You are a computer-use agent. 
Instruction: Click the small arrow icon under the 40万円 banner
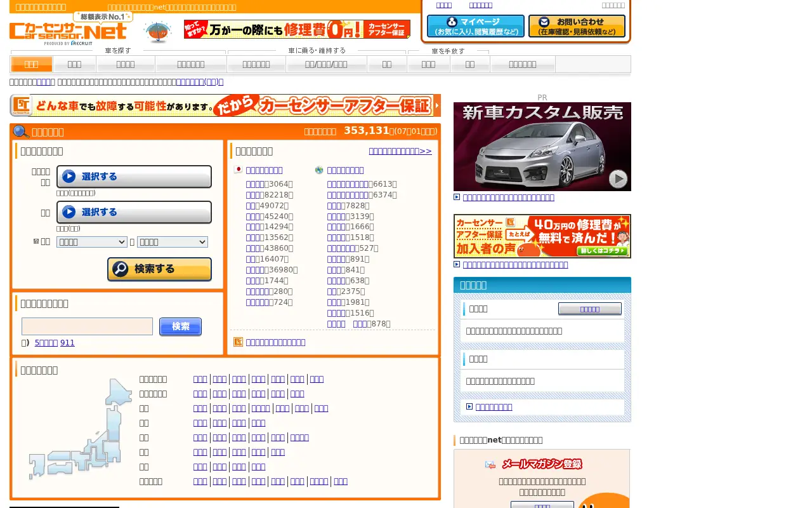click(x=457, y=264)
